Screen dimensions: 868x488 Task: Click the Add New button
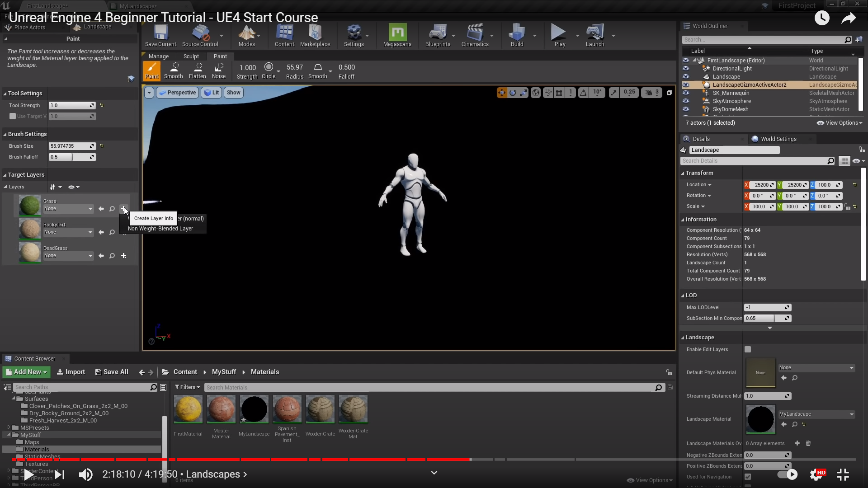click(27, 372)
